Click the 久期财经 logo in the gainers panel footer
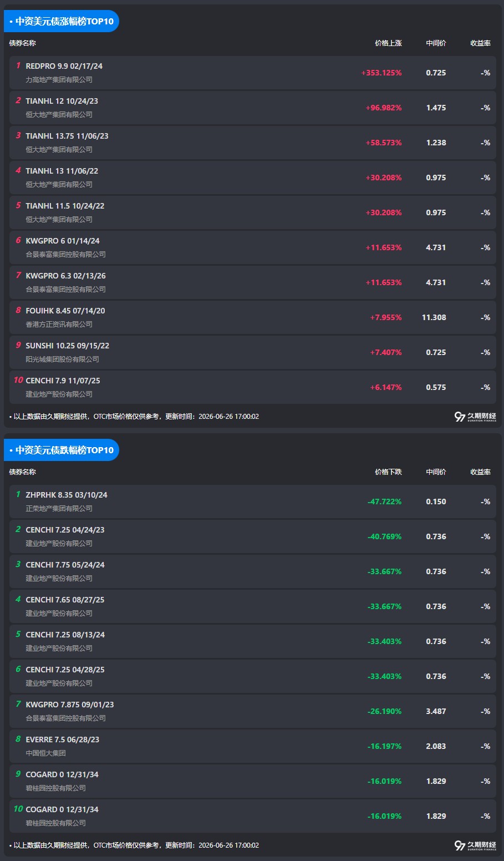504x861 pixels. click(x=475, y=417)
